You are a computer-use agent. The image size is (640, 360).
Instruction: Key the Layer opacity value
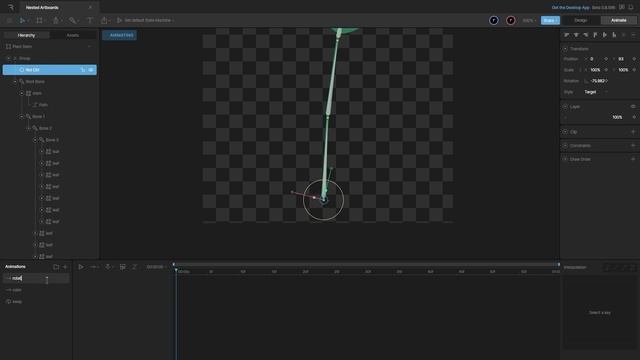[634, 117]
